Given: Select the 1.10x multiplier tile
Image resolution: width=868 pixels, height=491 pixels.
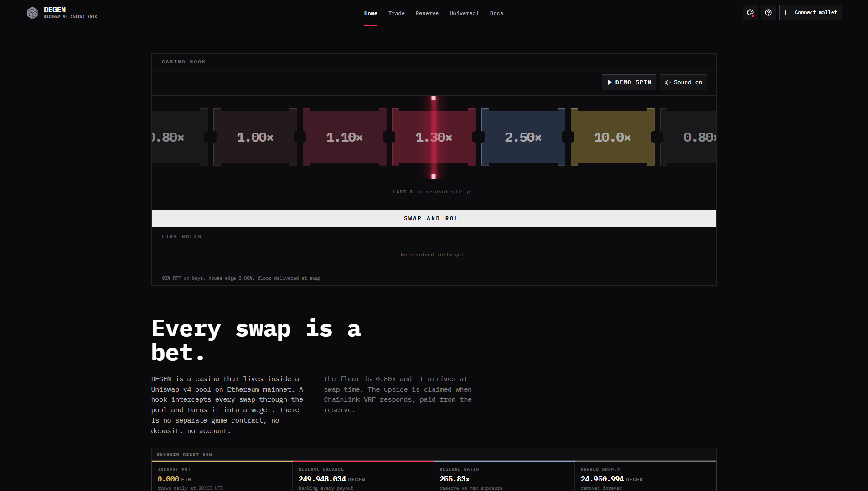Looking at the screenshot, I should [x=345, y=137].
